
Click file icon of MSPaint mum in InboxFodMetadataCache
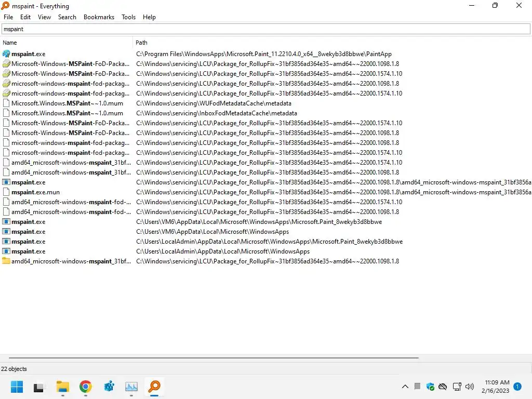pos(6,113)
